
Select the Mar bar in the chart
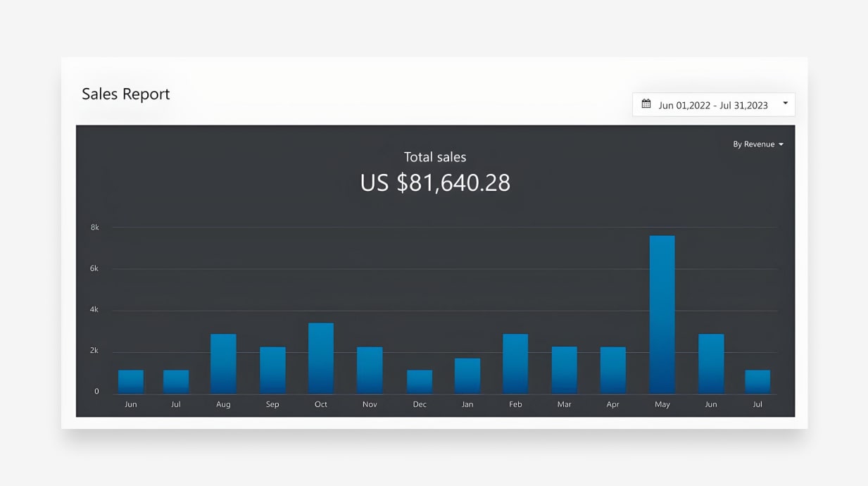[564, 370]
